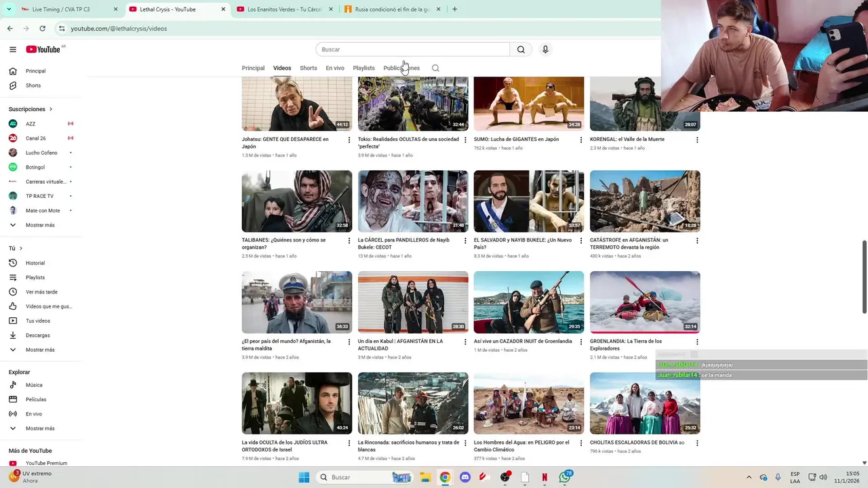Click the browser address bar URL
Screen dimensions: 868x488
119,28
